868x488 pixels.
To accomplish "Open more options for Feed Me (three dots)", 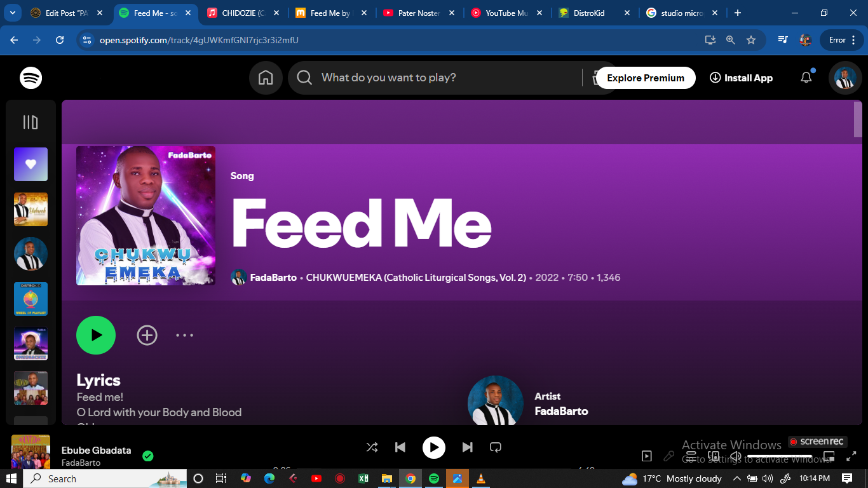I will [x=184, y=335].
